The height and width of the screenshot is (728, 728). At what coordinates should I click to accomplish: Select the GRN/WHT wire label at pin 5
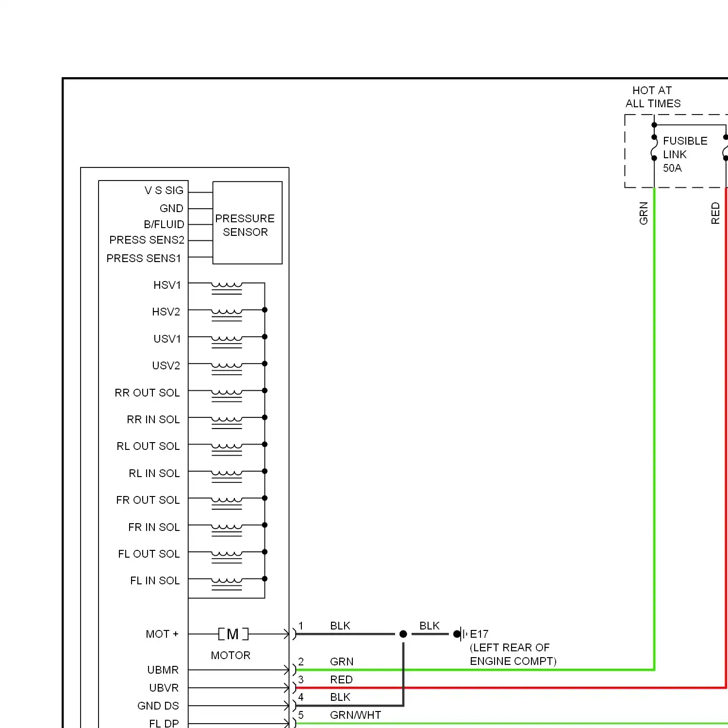click(355, 715)
